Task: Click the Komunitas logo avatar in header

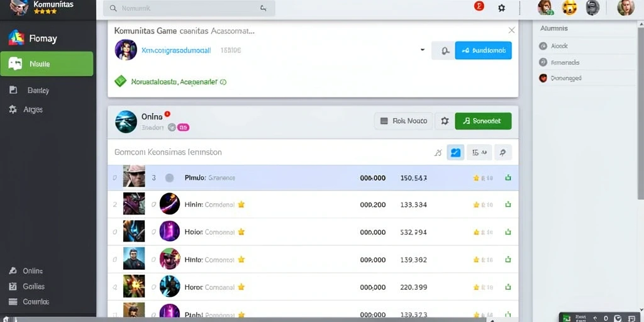Action: (18, 8)
